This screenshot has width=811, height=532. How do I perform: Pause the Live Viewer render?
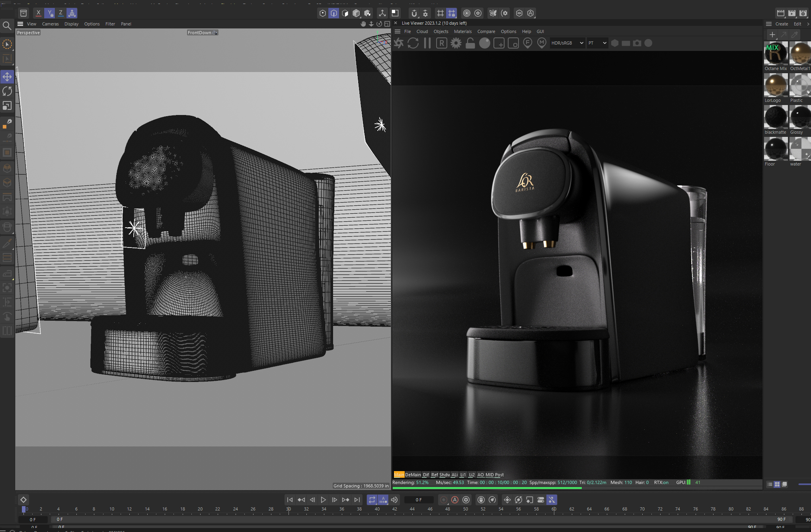[427, 43]
